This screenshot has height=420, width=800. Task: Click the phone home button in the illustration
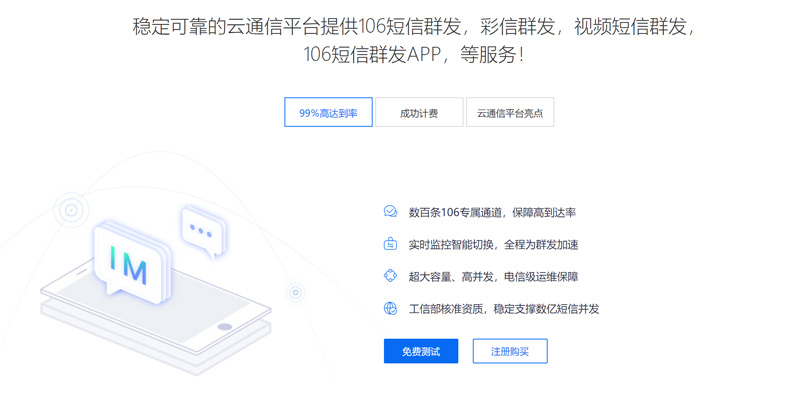click(x=225, y=327)
